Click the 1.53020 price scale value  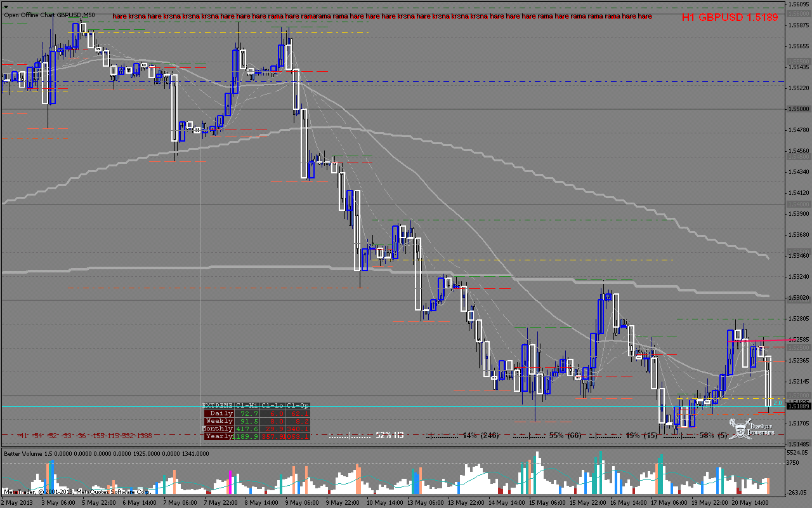point(797,297)
